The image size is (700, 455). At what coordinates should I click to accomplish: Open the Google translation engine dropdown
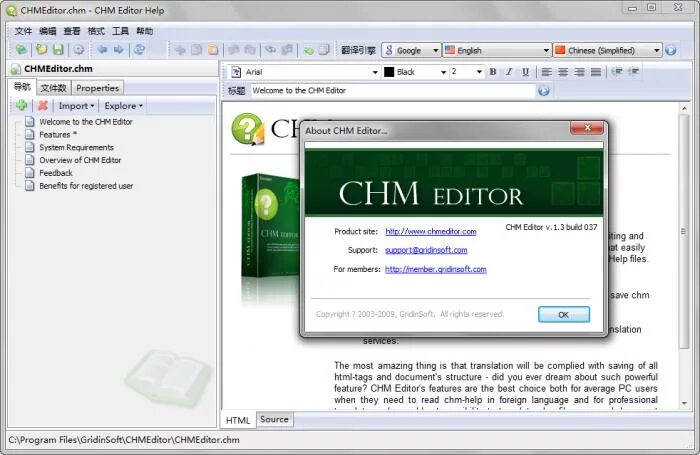point(411,50)
